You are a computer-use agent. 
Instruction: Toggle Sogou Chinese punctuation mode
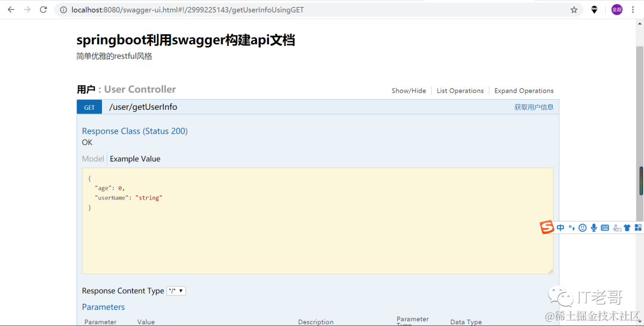pyautogui.click(x=571, y=227)
